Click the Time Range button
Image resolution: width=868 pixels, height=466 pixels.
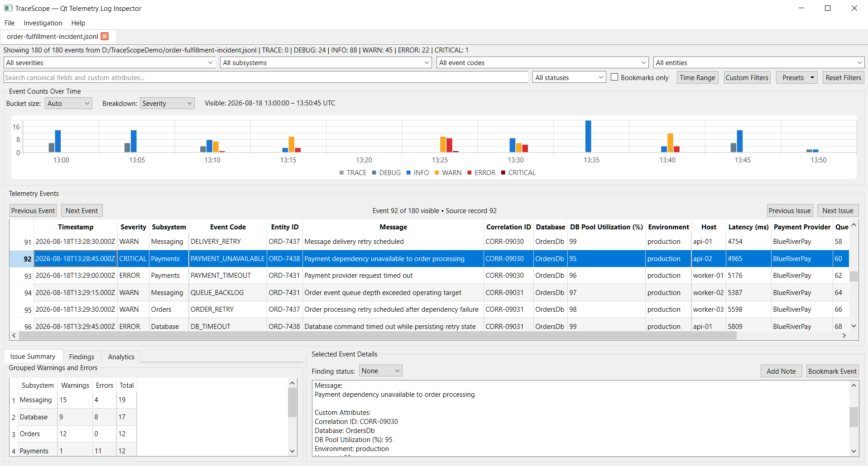697,77
